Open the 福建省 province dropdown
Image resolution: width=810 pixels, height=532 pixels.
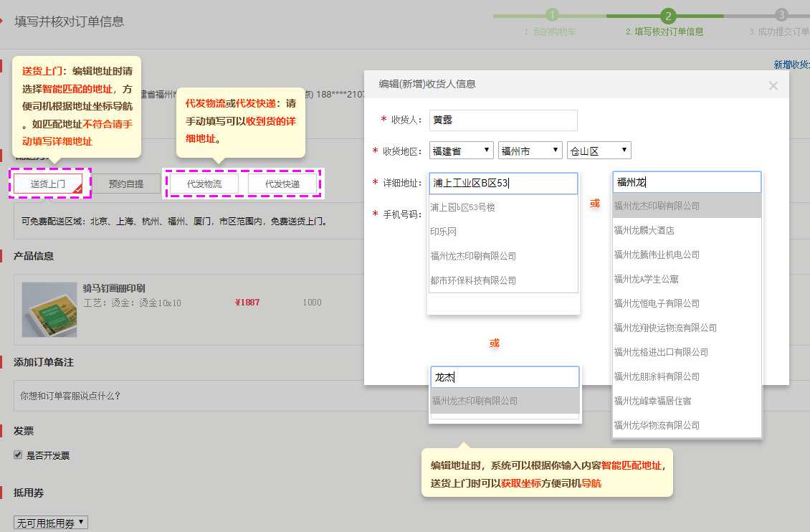462,151
